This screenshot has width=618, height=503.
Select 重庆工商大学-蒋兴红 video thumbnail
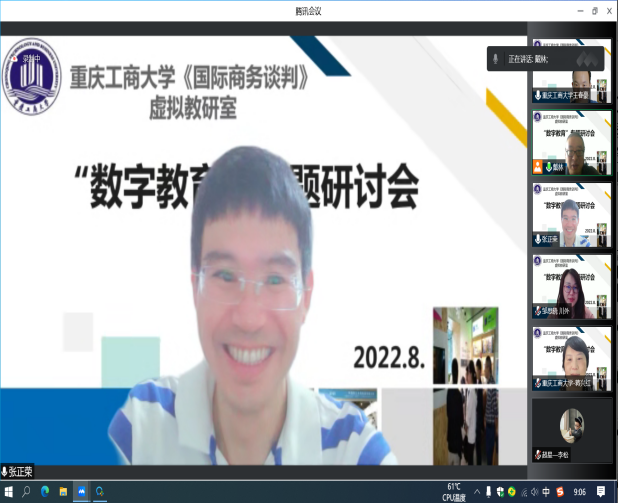click(572, 358)
